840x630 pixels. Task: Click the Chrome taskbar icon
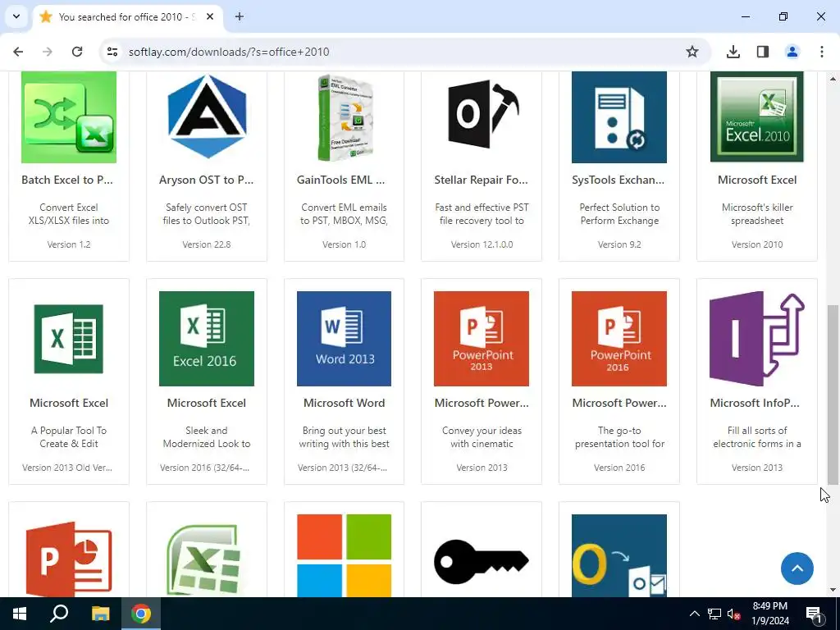141,614
